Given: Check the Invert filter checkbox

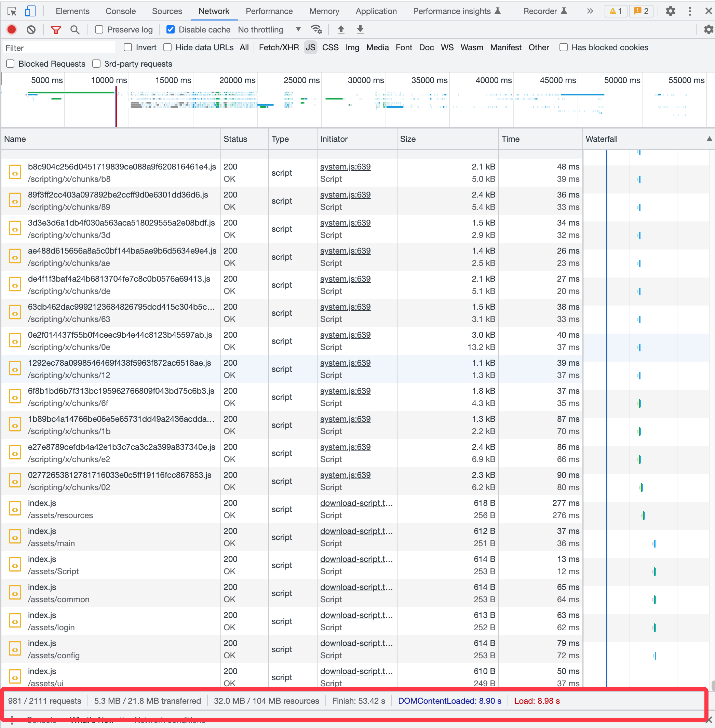Looking at the screenshot, I should point(128,47).
